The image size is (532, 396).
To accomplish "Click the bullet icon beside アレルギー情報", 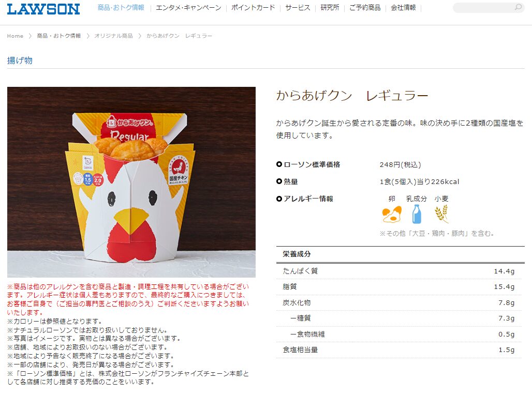I will (279, 199).
